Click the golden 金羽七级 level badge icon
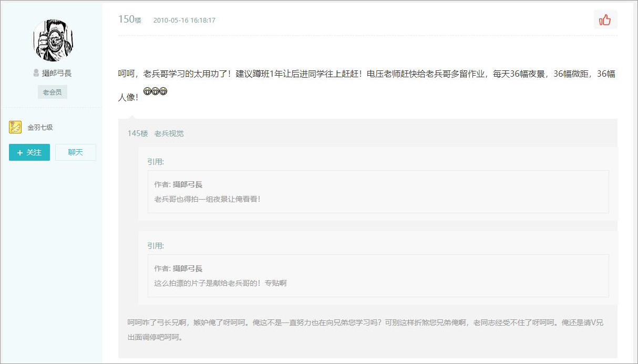Image resolution: width=638 pixels, height=364 pixels. pos(14,126)
